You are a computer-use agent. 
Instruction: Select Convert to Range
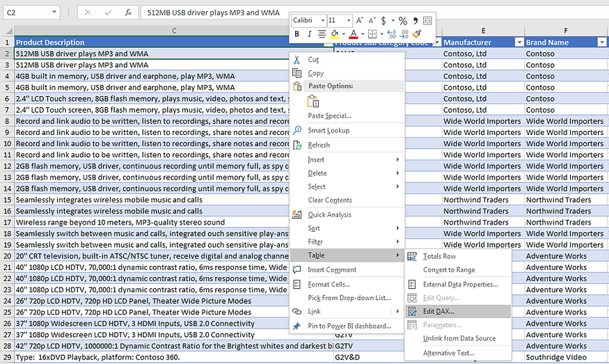(x=458, y=269)
